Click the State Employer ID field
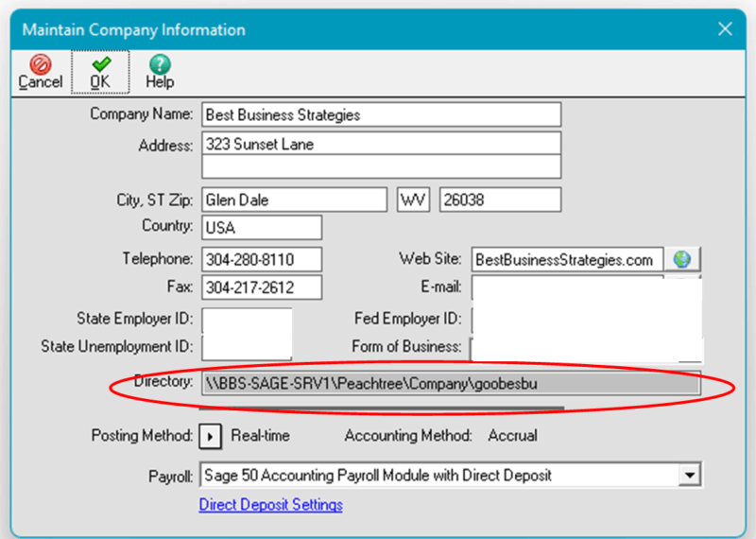Image resolution: width=756 pixels, height=539 pixels. [247, 319]
